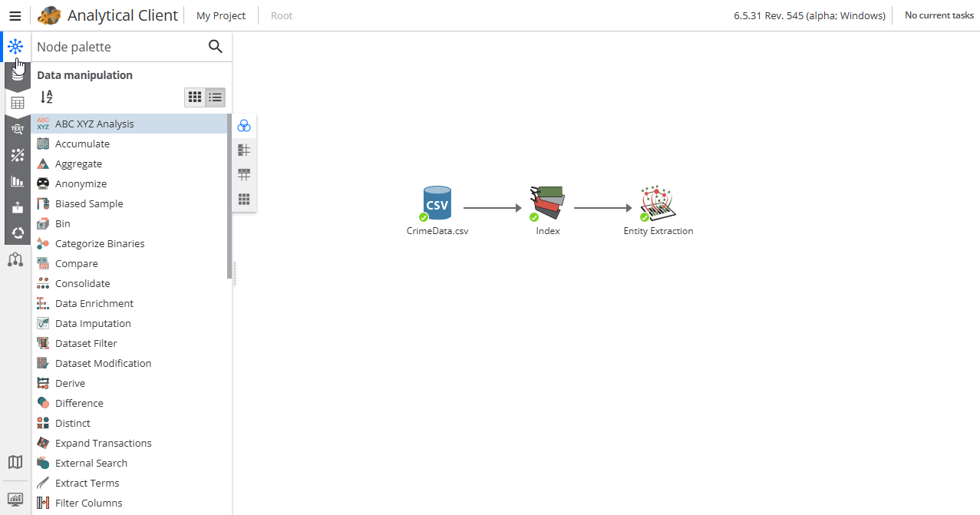Viewport: 980px width, 515px height.
Task: Switch node palette to grid view
Action: pyautogui.click(x=194, y=97)
